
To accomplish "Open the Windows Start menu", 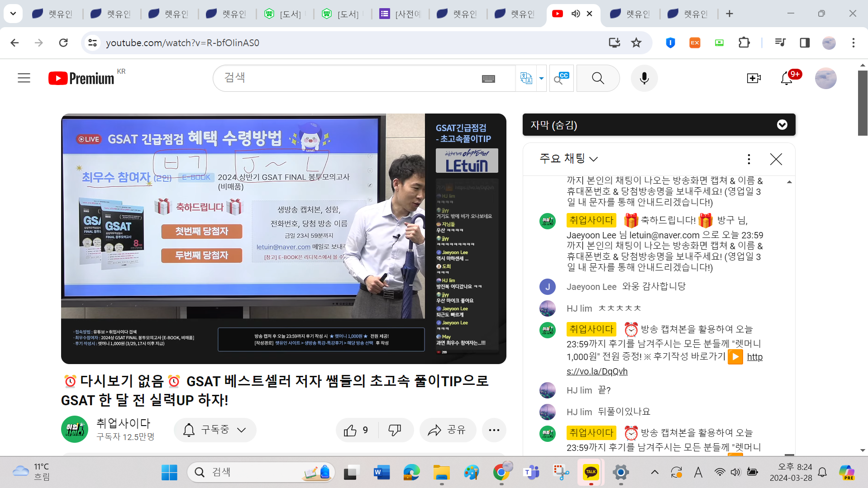I will tap(169, 472).
